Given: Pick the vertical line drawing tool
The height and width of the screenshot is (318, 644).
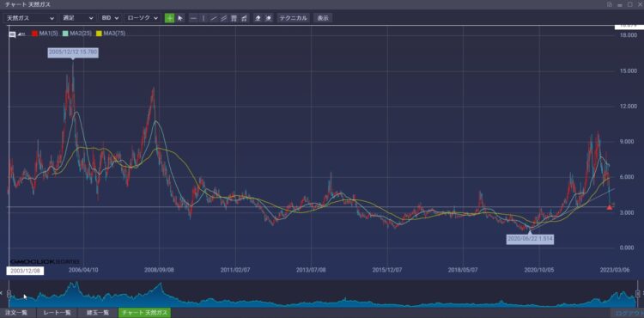Looking at the screenshot, I should point(204,18).
